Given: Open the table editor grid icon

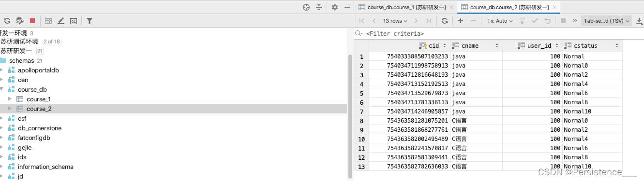Looking at the screenshot, I should click(x=48, y=21).
